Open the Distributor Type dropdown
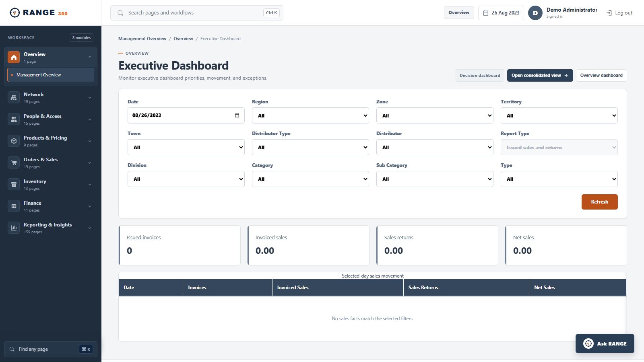644x362 pixels. point(310,147)
